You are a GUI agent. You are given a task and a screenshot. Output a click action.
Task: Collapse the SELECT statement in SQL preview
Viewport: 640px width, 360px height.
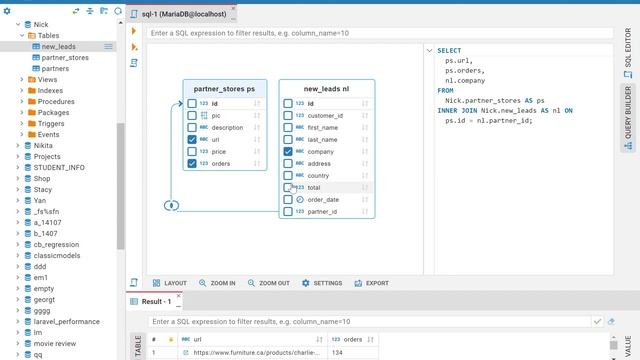(x=429, y=51)
